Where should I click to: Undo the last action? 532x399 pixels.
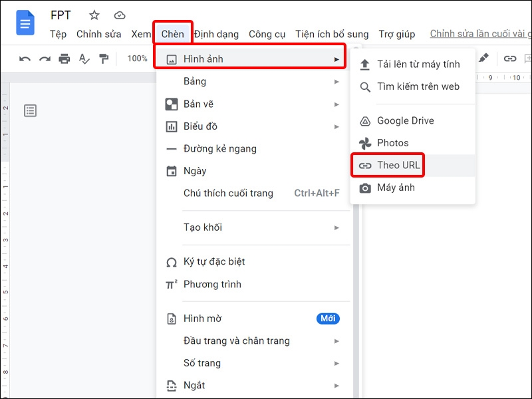click(x=25, y=59)
